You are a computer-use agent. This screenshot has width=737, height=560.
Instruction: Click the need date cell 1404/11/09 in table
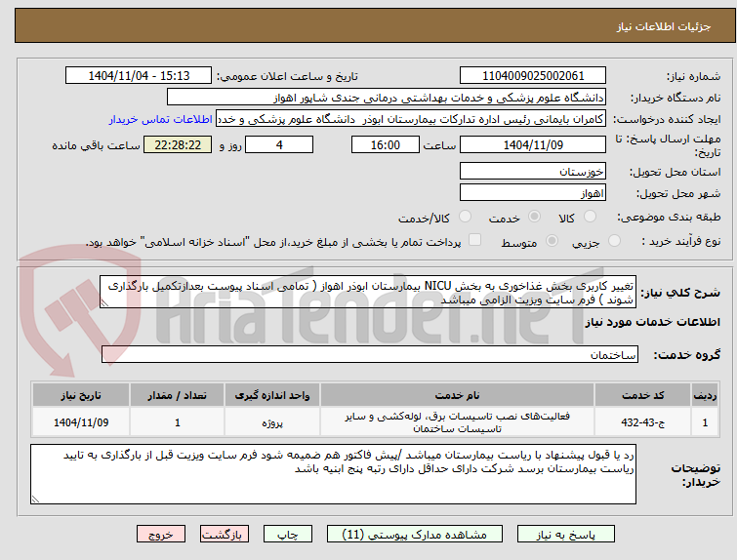coord(81,422)
